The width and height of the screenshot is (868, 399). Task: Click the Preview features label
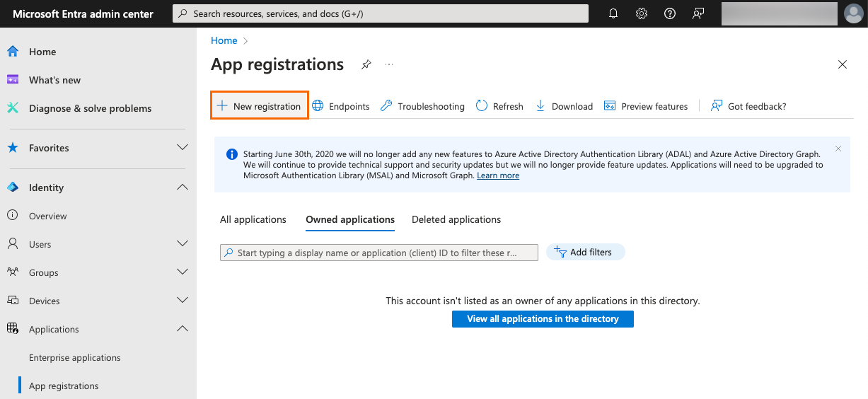click(x=654, y=106)
